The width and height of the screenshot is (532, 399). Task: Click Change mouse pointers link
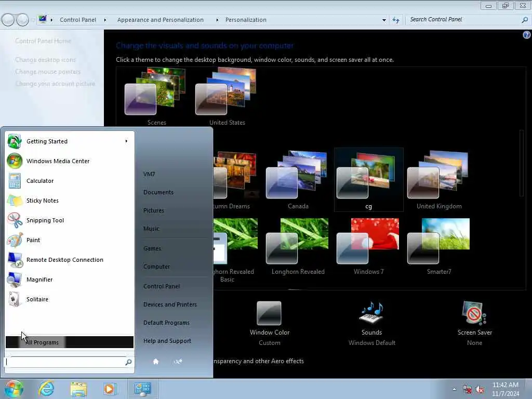(x=48, y=72)
